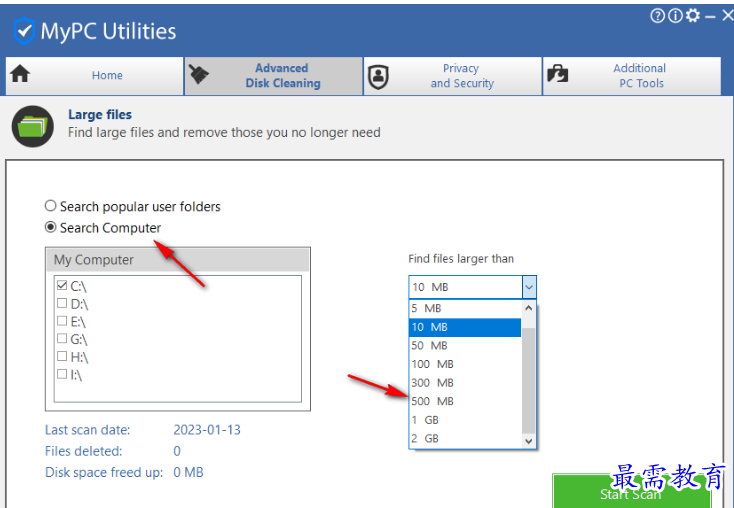The height and width of the screenshot is (508, 734).
Task: Choose 5 MB from the size list
Action: pos(465,308)
